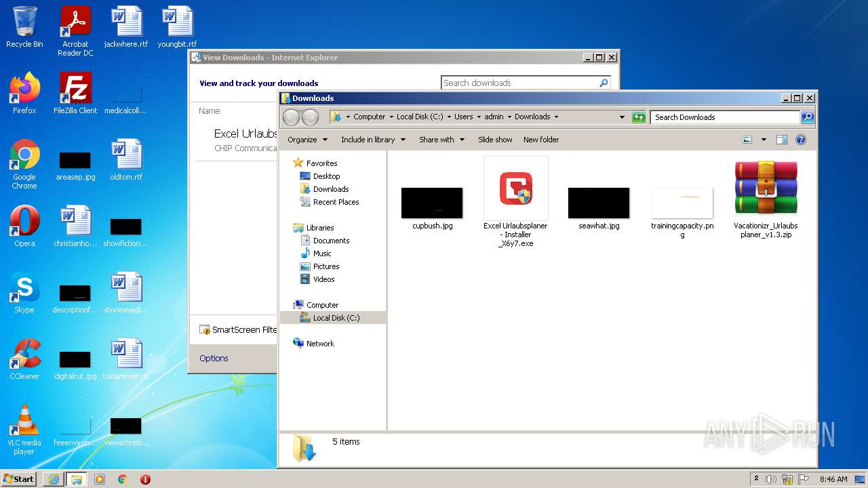Show hidden system tray icons
This screenshot has width=868, height=488.
pyautogui.click(x=756, y=479)
